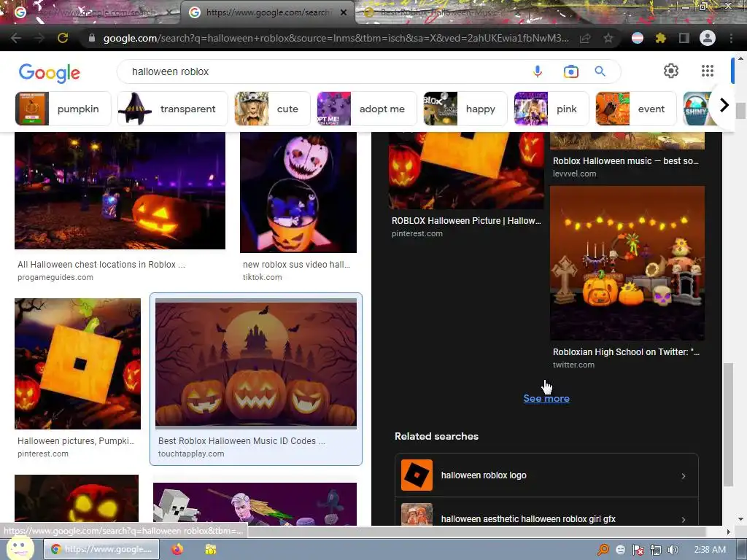Bookmark the page with the star icon
The height and width of the screenshot is (560, 747).
[608, 38]
